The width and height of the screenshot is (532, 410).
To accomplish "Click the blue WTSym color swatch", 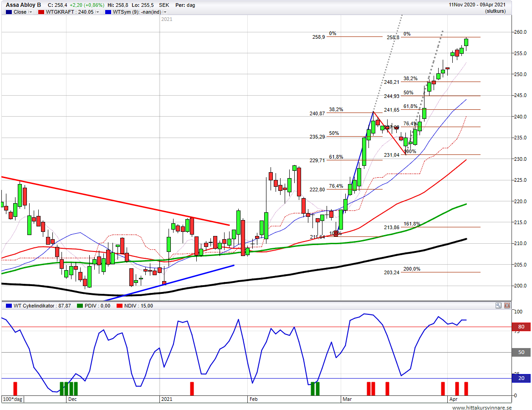I will tap(108, 12).
